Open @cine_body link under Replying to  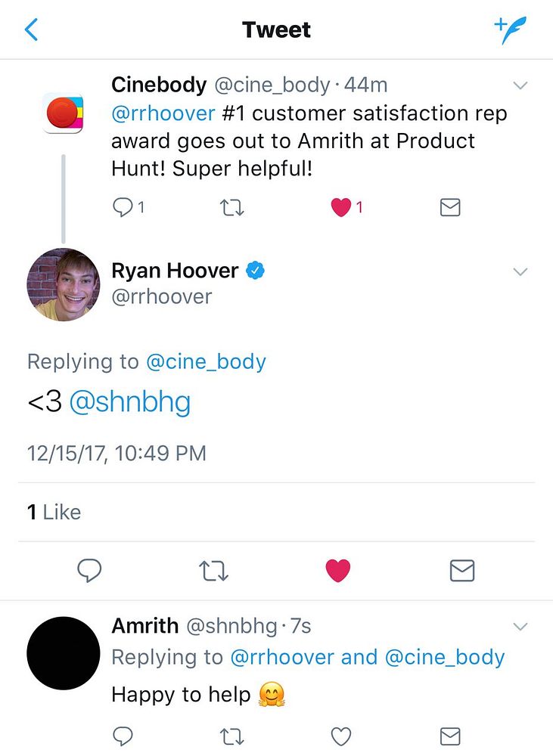[x=206, y=361]
